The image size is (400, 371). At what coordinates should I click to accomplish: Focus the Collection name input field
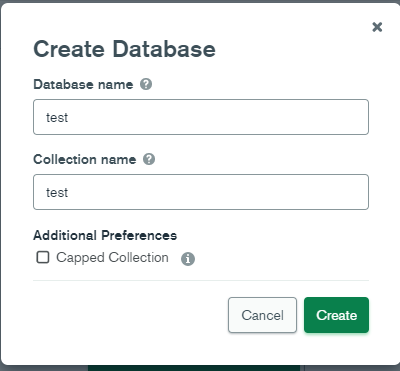coord(201,192)
